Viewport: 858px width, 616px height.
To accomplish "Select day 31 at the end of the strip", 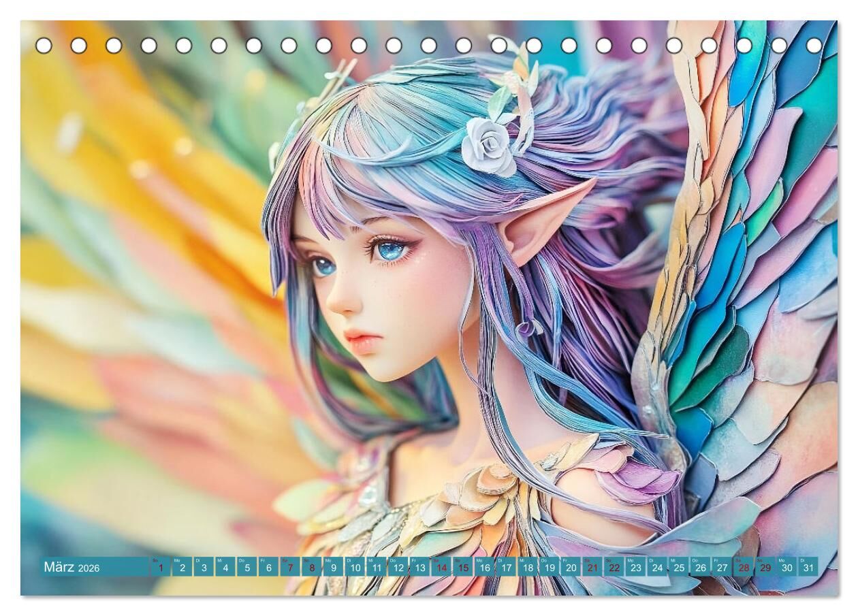I will pyautogui.click(x=808, y=567).
